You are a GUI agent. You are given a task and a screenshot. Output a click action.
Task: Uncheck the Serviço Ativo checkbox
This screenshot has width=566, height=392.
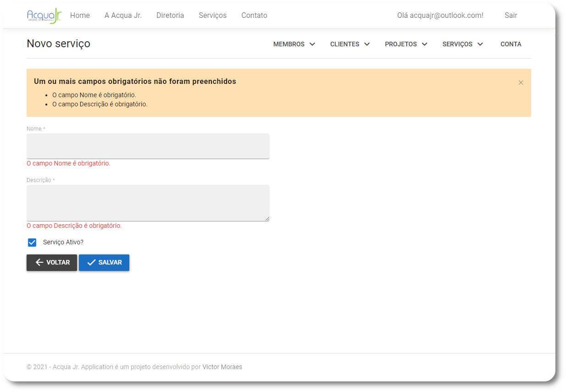[32, 243]
